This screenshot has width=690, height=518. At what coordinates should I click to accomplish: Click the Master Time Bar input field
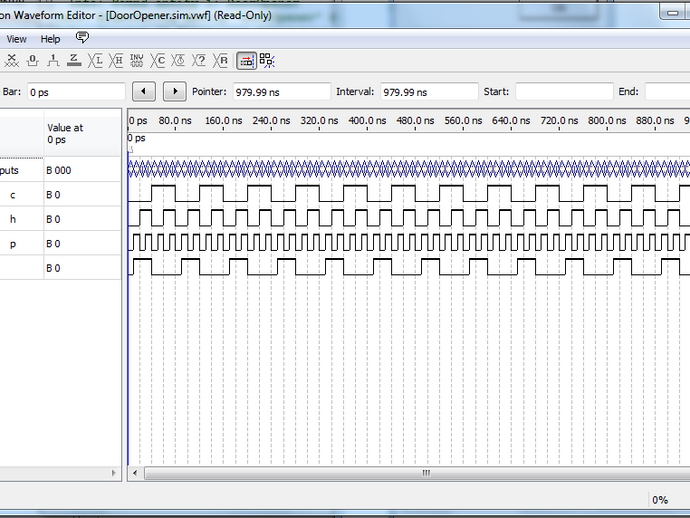(x=76, y=92)
